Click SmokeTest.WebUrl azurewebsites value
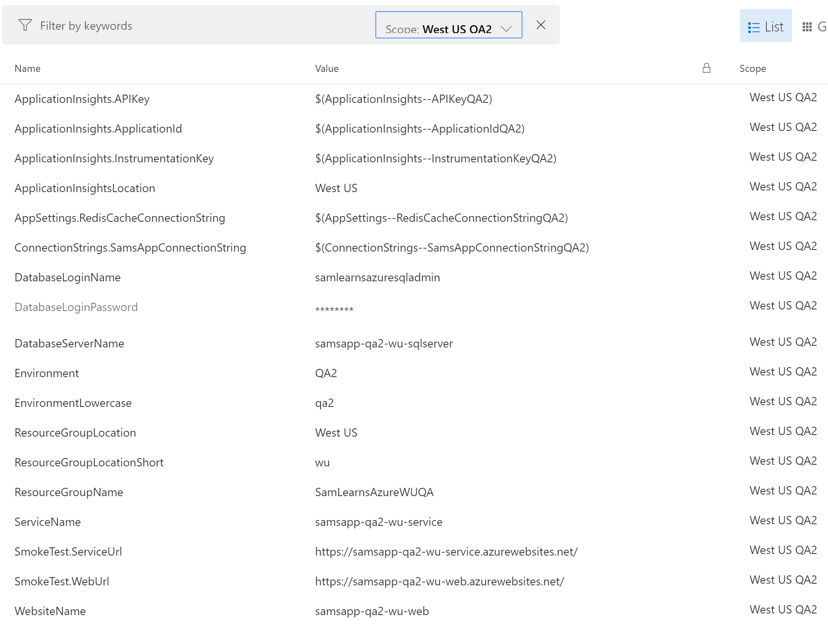This screenshot has height=644, width=828. 439,581
